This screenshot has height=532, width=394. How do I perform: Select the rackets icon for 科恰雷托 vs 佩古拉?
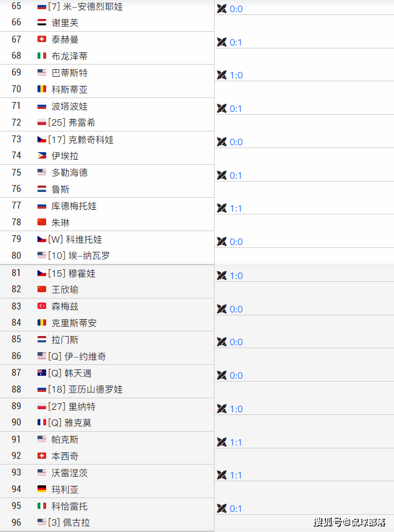click(x=222, y=508)
